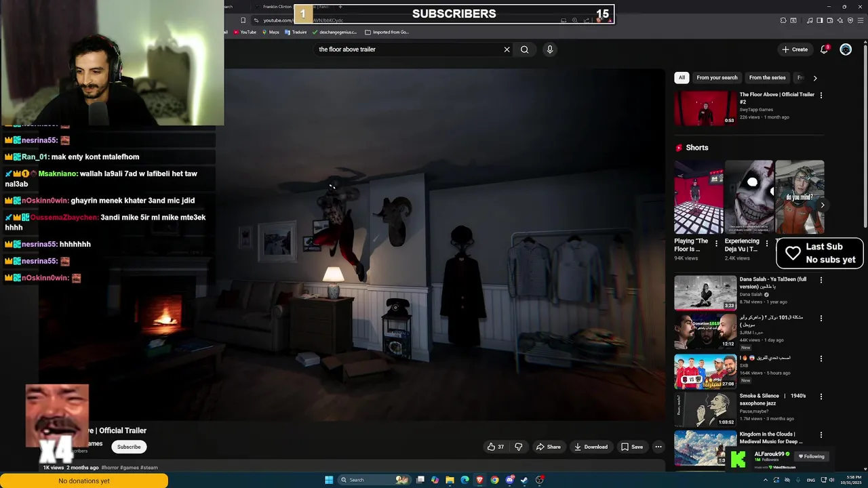Select the All filter chip
This screenshot has height=488, width=868.
pyautogui.click(x=682, y=78)
